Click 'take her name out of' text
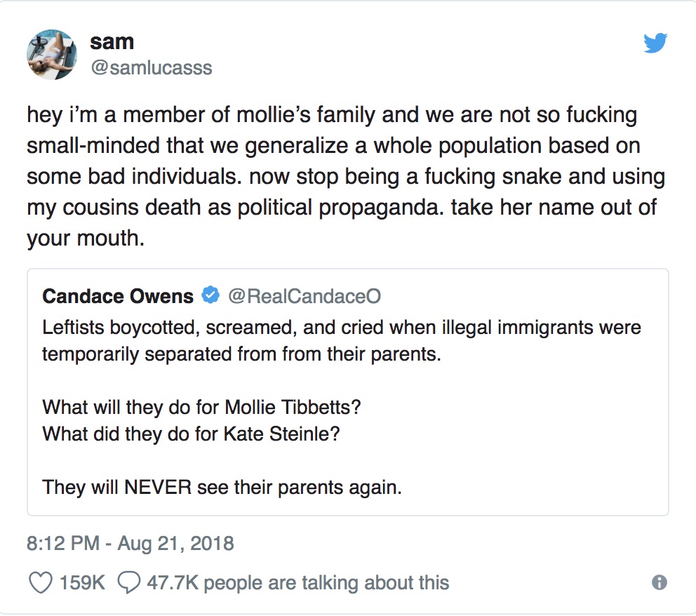696x616 pixels. [554, 207]
